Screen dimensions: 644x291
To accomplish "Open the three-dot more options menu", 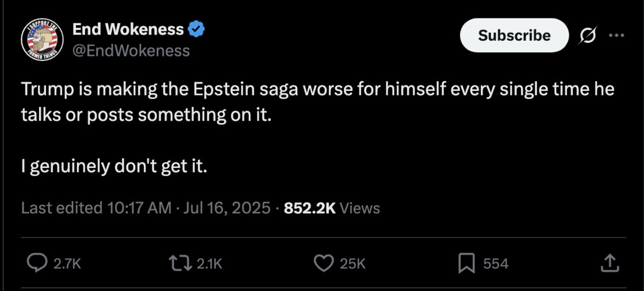I will (x=616, y=36).
